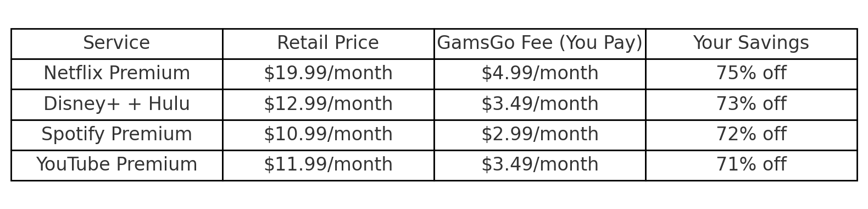Click the GamsGo Fee (You Pay) header
The image size is (868, 209).
click(x=539, y=43)
